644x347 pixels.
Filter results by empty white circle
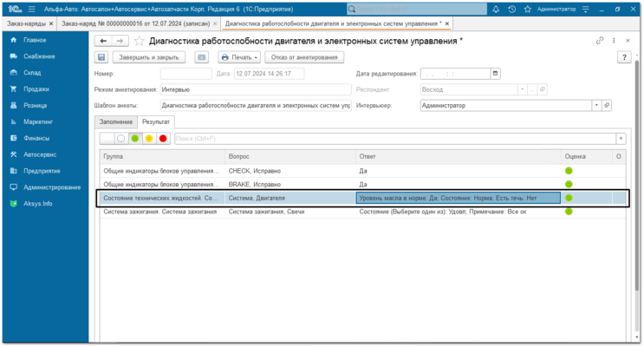point(120,139)
